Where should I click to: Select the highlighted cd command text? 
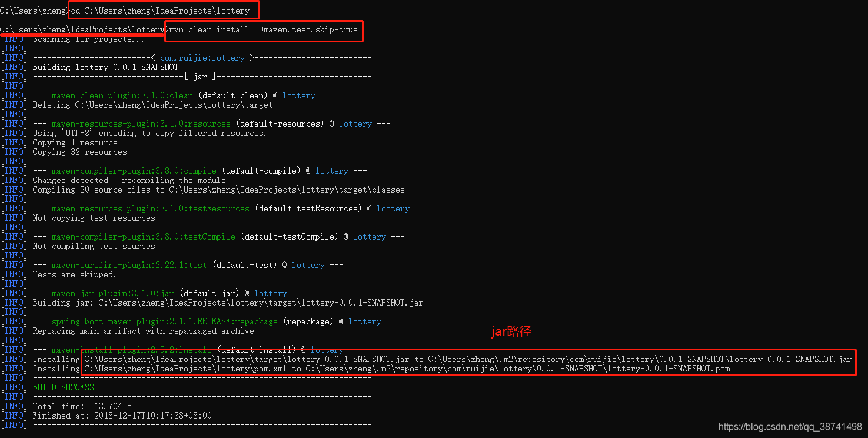tap(163, 10)
